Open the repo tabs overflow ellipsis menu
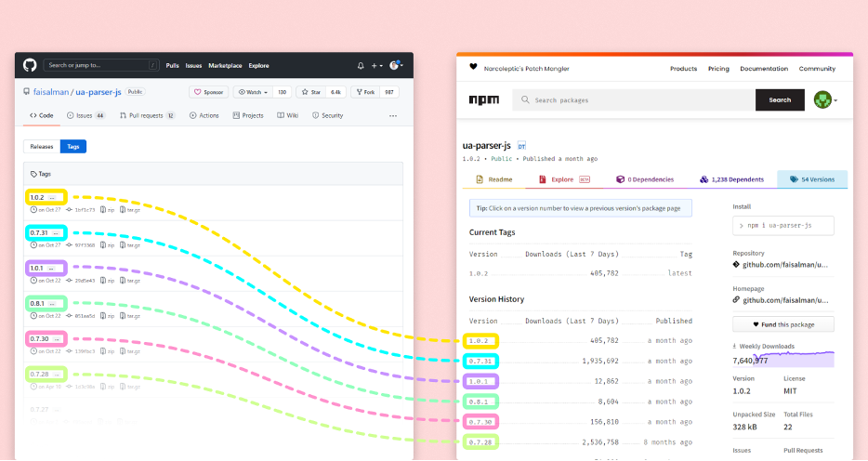Viewport: 868px width, 461px height. [393, 115]
